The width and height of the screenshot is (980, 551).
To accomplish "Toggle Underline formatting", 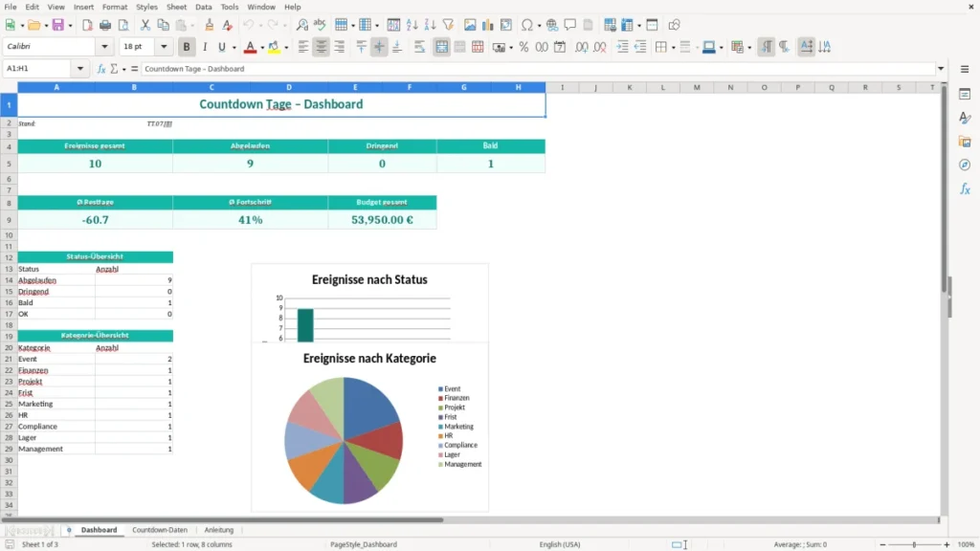I will 222,47.
